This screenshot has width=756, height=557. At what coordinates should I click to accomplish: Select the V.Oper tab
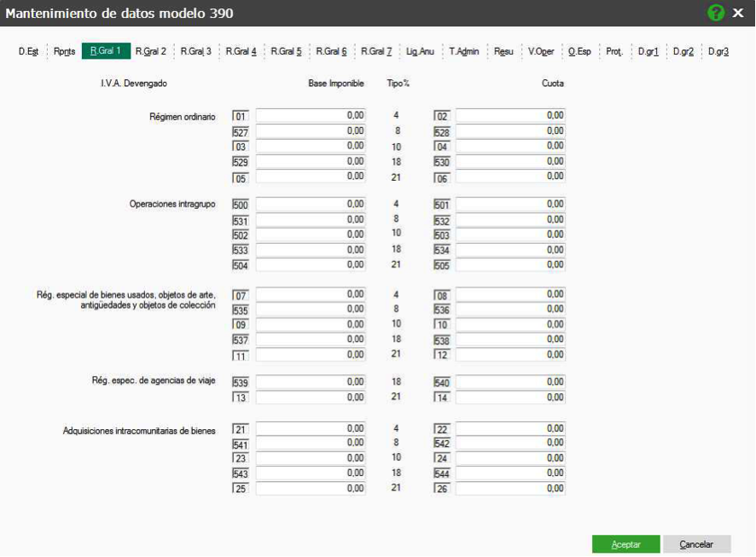coord(541,51)
